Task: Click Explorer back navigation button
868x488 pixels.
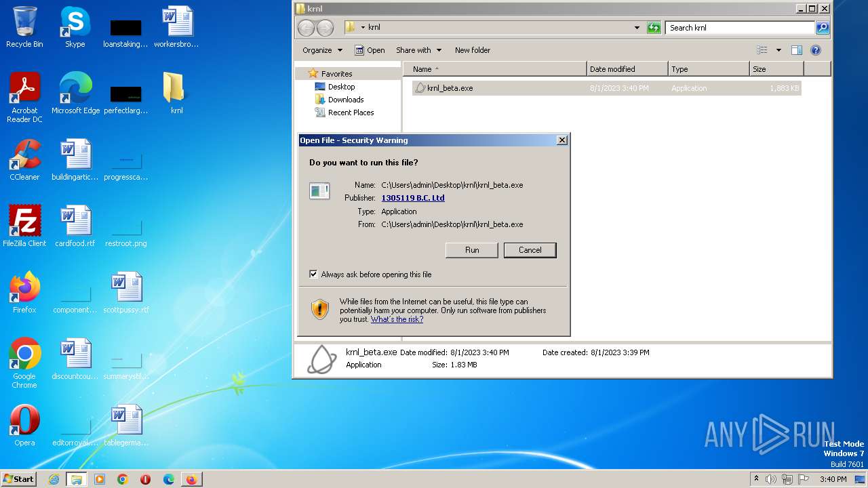Action: (307, 28)
